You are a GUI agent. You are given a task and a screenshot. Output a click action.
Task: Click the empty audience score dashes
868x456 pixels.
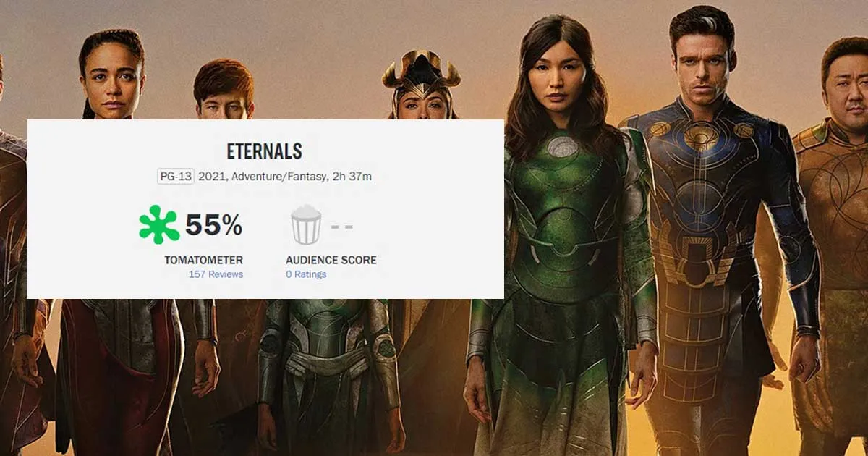[342, 226]
